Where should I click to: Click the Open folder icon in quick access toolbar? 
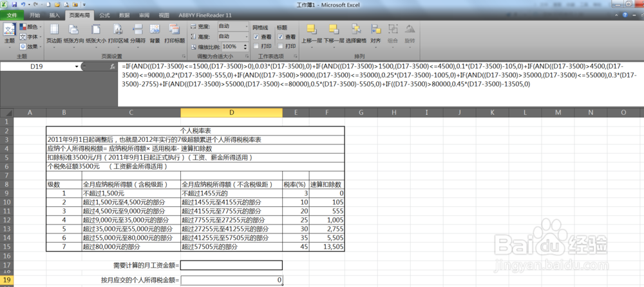(57, 5)
